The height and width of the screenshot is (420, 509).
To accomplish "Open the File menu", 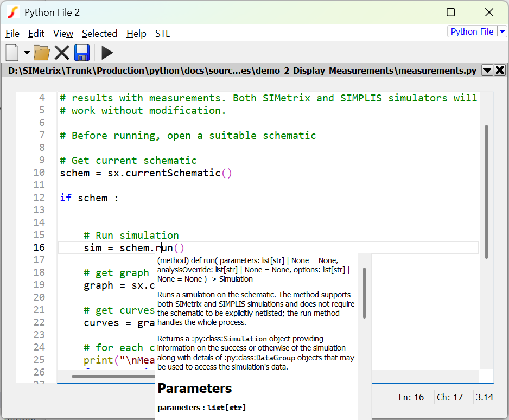I will [12, 34].
